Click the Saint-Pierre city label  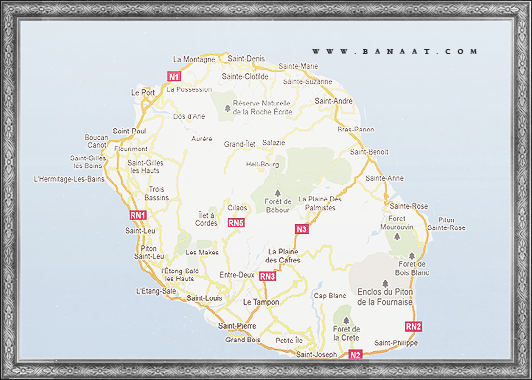tap(237, 326)
